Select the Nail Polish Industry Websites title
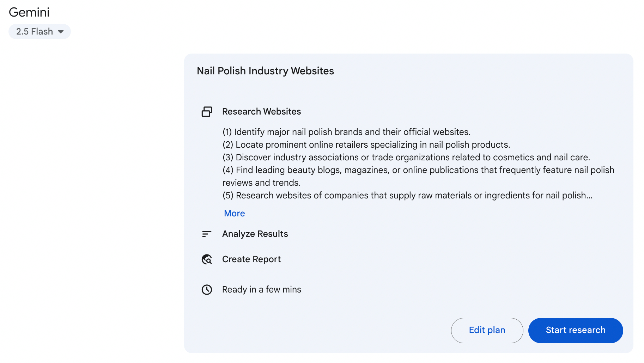Image resolution: width=644 pixels, height=363 pixels. click(x=265, y=71)
